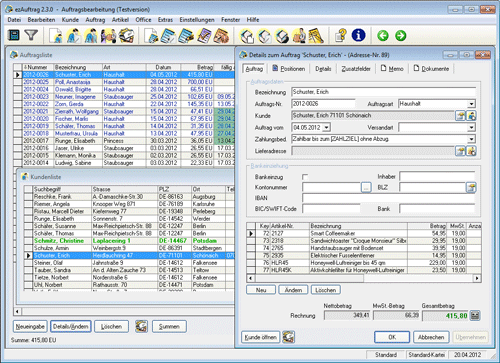Switch to the Dokumente tab
Image resolution: width=500 pixels, height=363 pixels.
[x=431, y=69]
